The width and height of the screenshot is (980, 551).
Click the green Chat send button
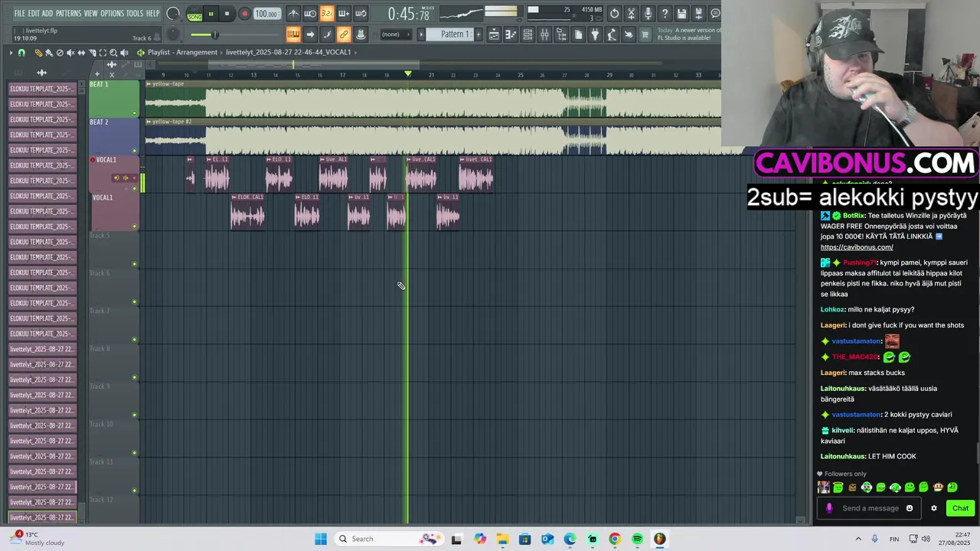coord(960,508)
